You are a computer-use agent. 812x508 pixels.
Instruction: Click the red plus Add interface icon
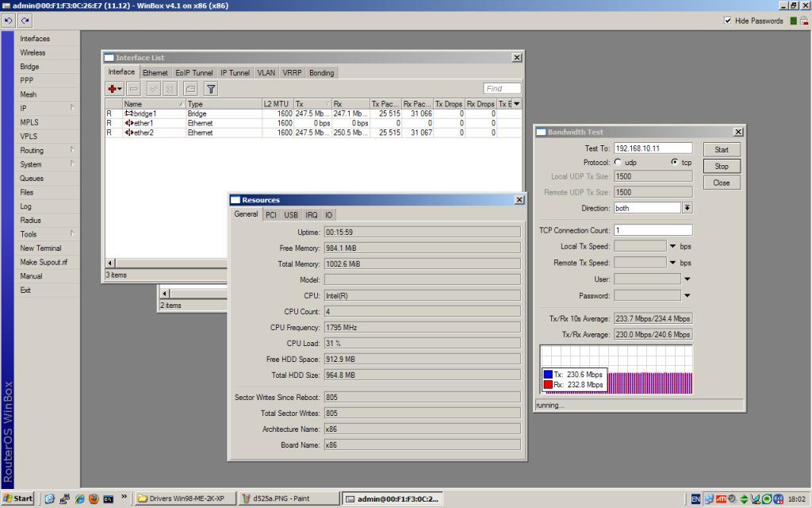[x=113, y=89]
